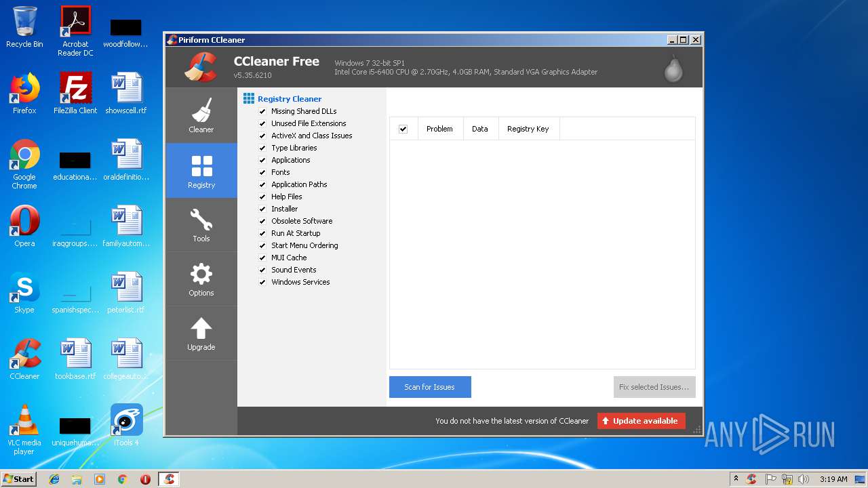
Task: Toggle Help Files checkbox
Action: [262, 197]
